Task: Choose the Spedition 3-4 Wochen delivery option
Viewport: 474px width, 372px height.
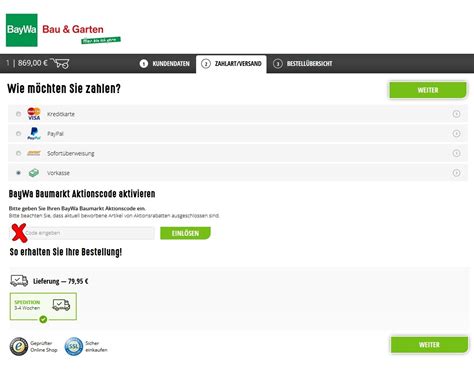Action: pyautogui.click(x=43, y=306)
